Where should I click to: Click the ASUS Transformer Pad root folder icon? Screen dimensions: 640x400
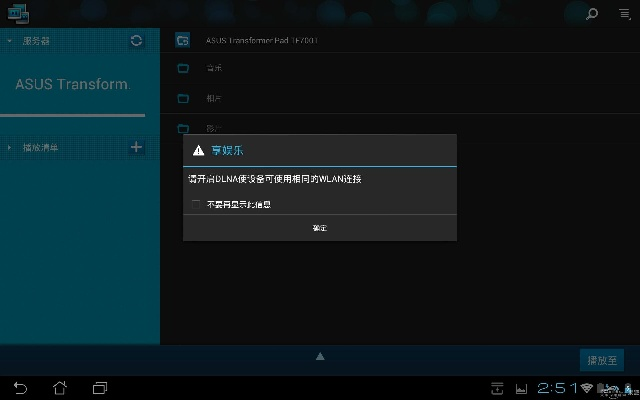pyautogui.click(x=183, y=41)
